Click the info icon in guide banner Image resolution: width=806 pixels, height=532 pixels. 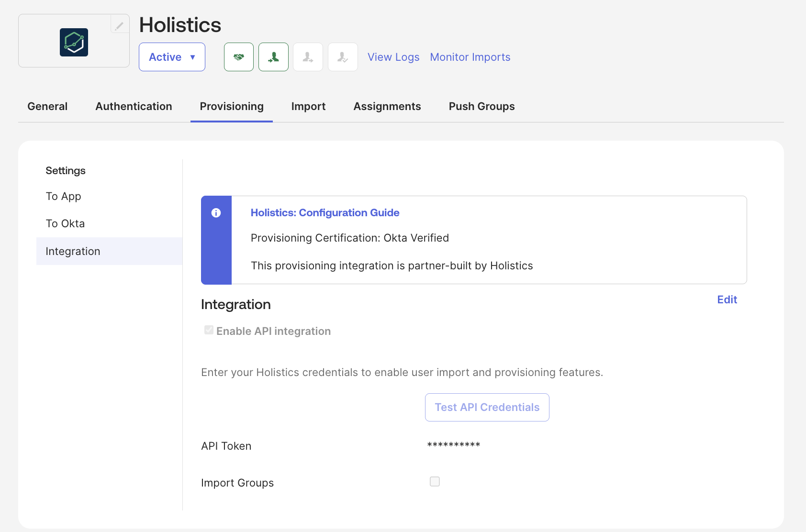216,213
